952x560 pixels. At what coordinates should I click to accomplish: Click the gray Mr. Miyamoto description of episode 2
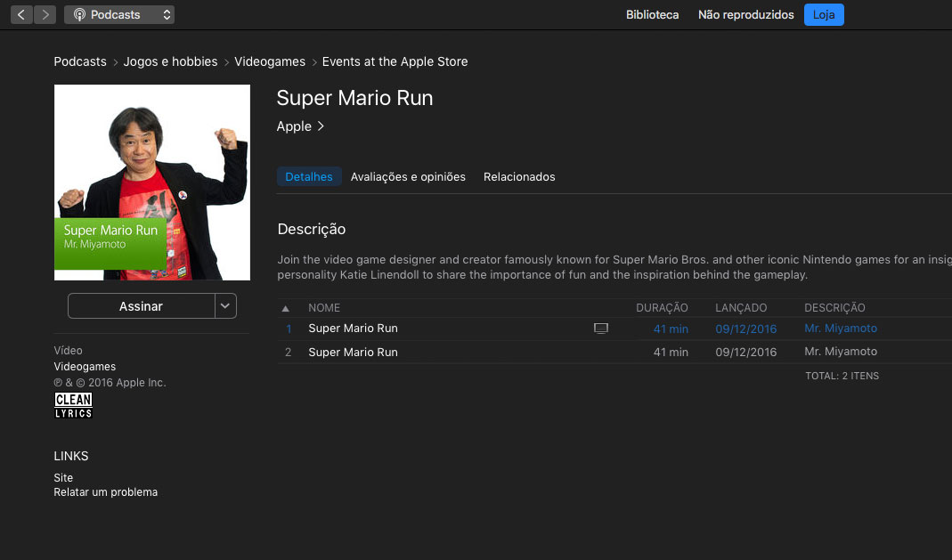coord(841,352)
